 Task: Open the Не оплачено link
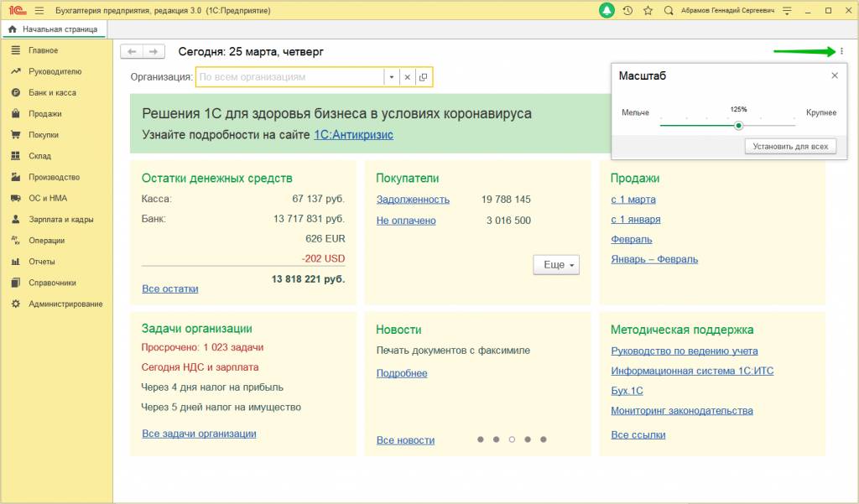[x=406, y=221]
